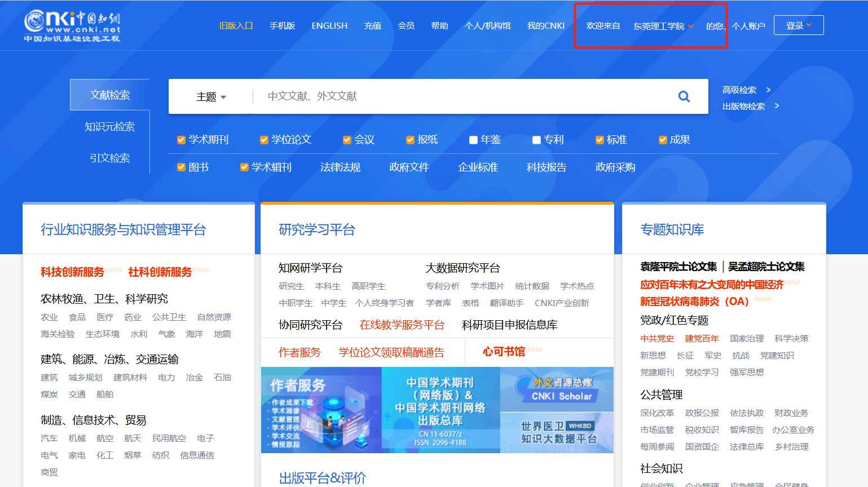Screen dimensions: 868x487
Task: Open the 政府采购 database link
Action: 615,167
